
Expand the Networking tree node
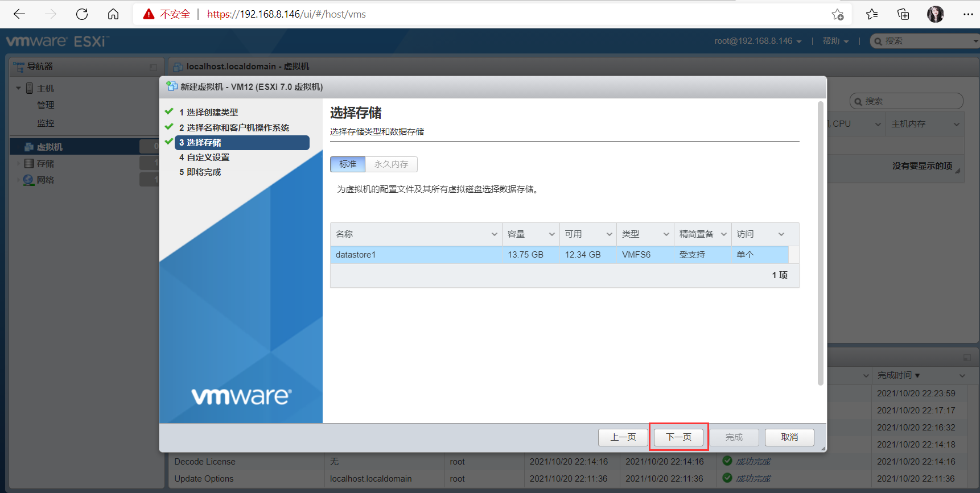[18, 180]
